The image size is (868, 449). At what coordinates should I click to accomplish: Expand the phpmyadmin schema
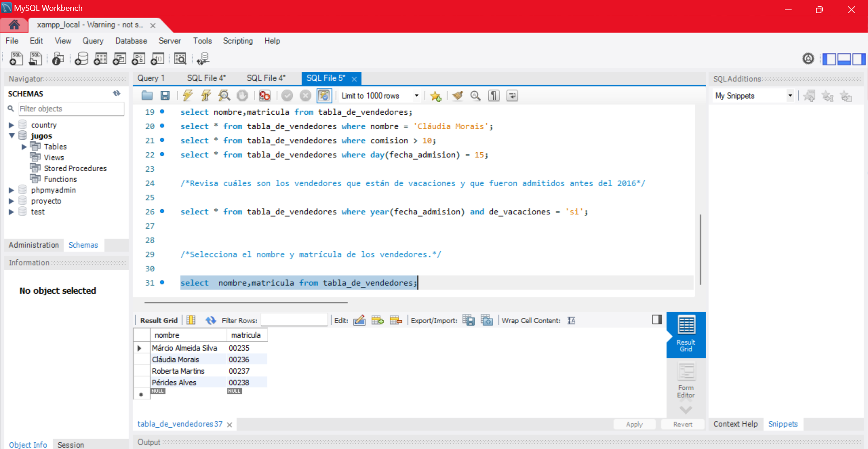[11, 190]
